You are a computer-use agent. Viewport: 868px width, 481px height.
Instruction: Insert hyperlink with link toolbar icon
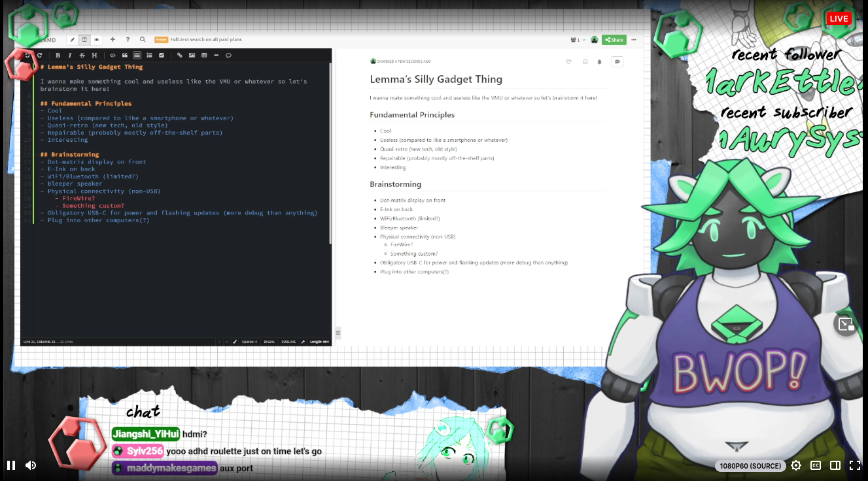point(180,55)
